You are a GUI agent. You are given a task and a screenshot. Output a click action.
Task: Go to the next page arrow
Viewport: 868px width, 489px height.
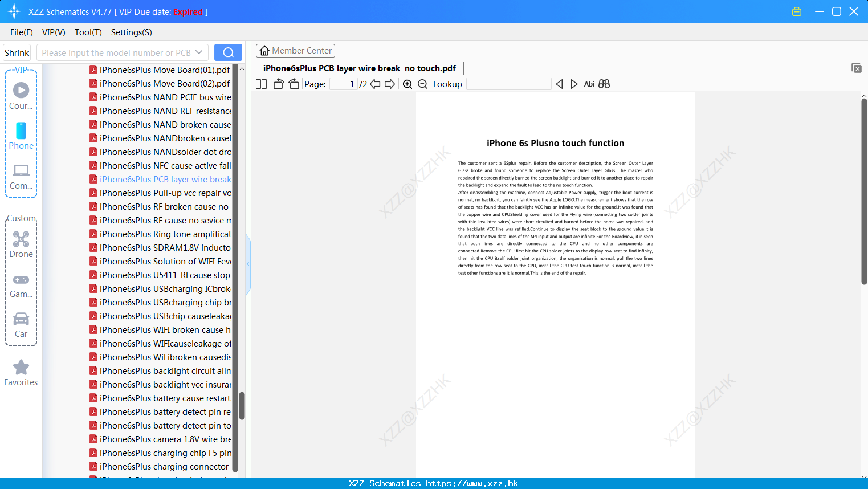click(x=390, y=84)
